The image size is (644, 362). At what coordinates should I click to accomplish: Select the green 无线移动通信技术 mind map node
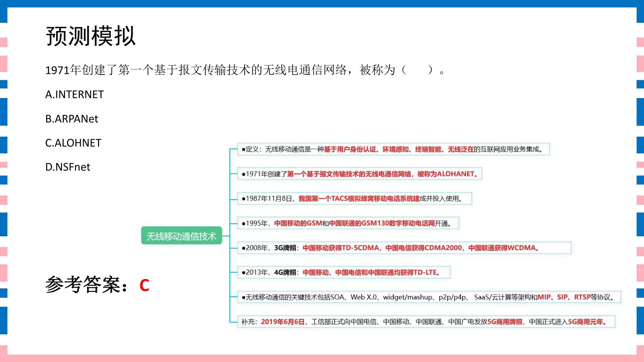coord(181,236)
